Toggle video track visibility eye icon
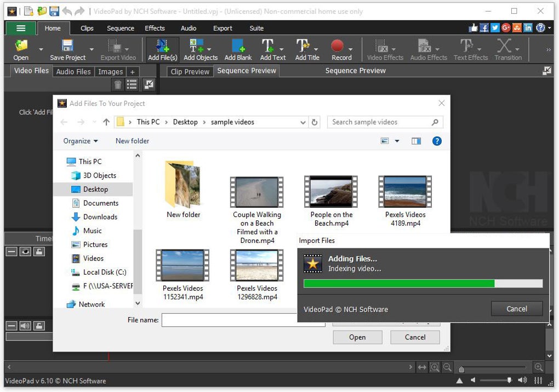Screen dimensions: 559x392 [25, 252]
